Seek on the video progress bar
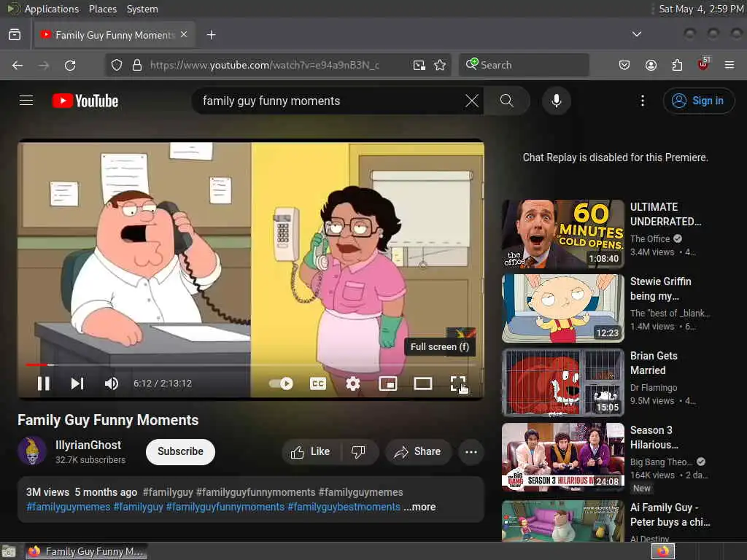This screenshot has width=747, height=560. (x=251, y=365)
